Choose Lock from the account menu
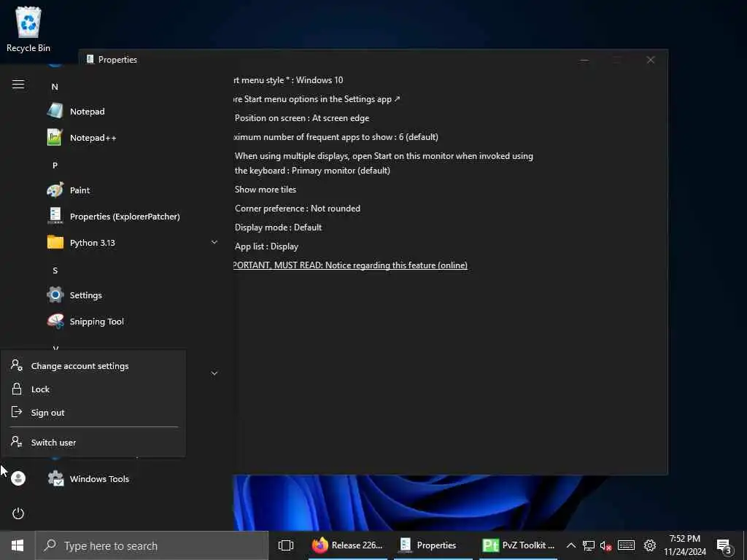Viewport: 747px width, 560px height. coord(93,389)
